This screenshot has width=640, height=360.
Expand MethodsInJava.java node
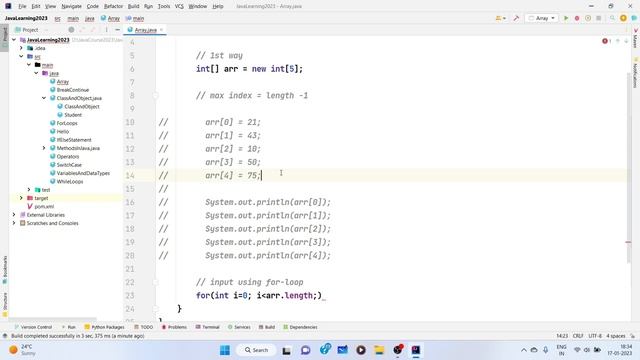click(44, 148)
